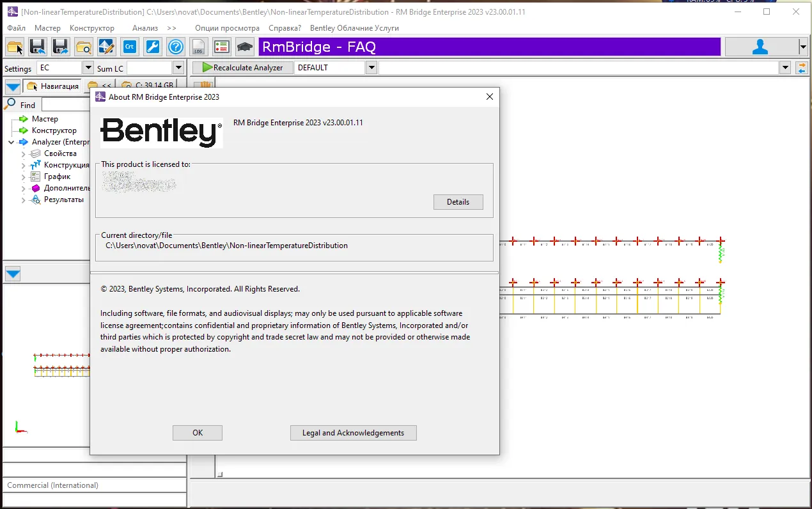This screenshot has height=509, width=812.
Task: Open the wrench settings tool icon
Action: (153, 47)
